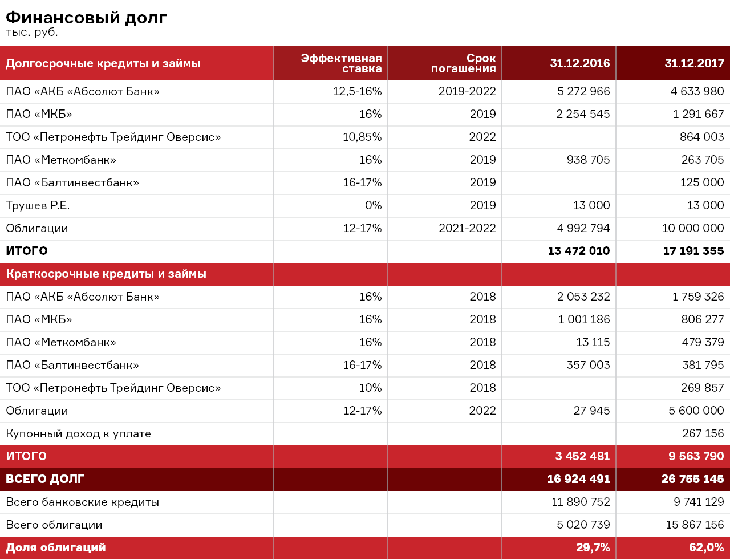Select the value '5 272 966'
The image size is (730, 560).
point(583,91)
